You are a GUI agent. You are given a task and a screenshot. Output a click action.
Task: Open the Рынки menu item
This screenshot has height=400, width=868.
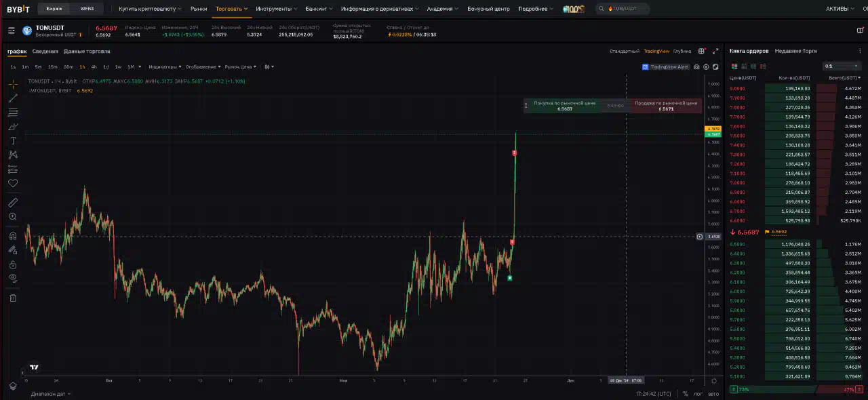point(199,9)
